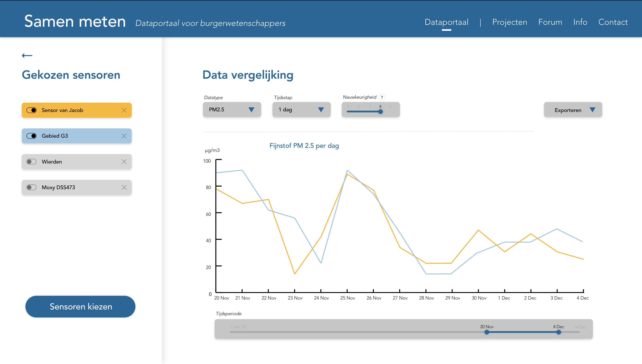
Task: Disable the Gebied G3 toggle
Action: point(31,136)
